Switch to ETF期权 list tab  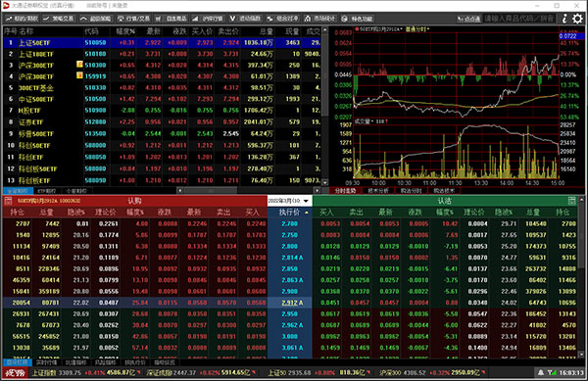(x=47, y=191)
